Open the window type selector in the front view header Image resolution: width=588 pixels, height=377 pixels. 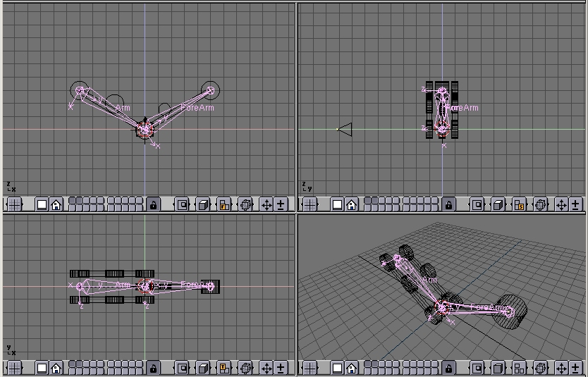point(15,204)
